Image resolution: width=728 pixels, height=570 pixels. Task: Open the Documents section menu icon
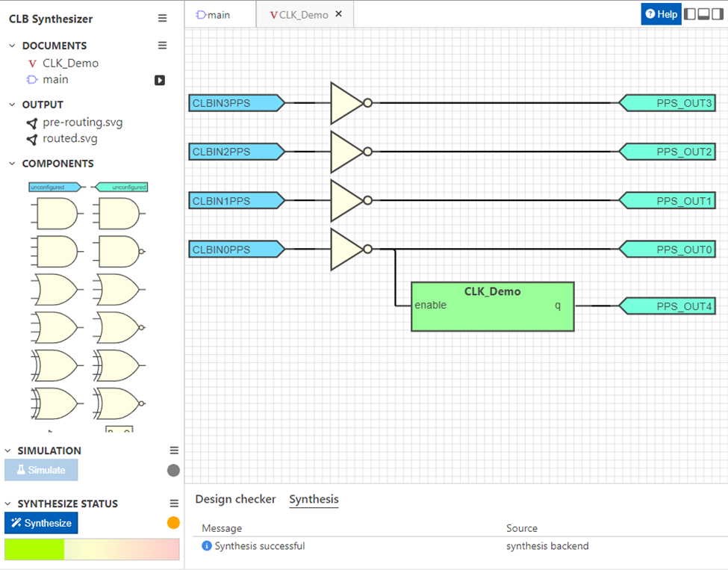(x=162, y=46)
